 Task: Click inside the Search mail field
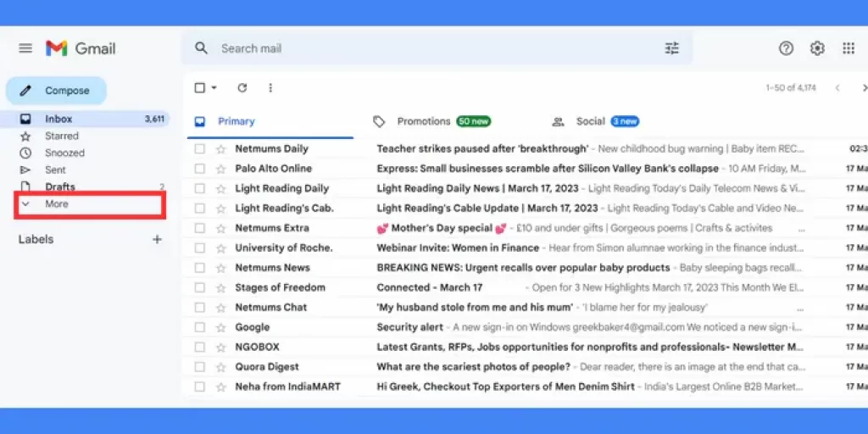pyautogui.click(x=437, y=48)
